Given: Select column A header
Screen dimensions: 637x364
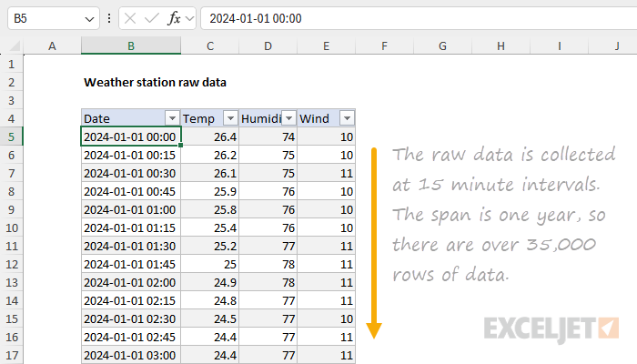Looking at the screenshot, I should [52, 45].
